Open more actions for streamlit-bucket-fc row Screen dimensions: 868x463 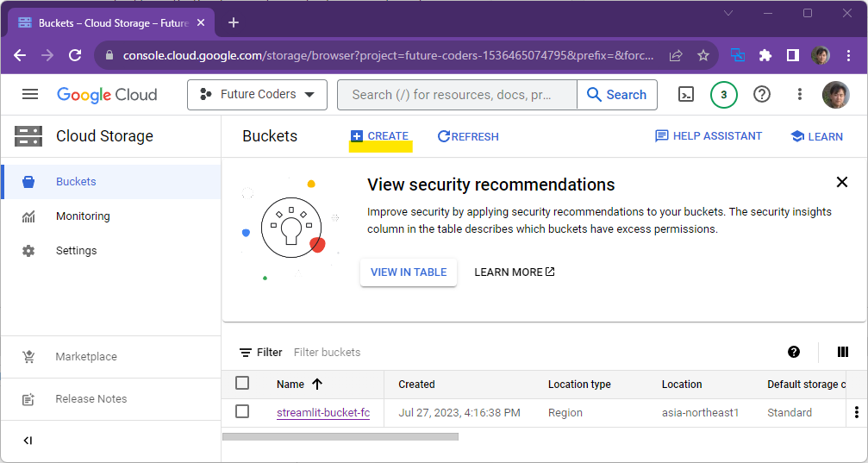(857, 413)
